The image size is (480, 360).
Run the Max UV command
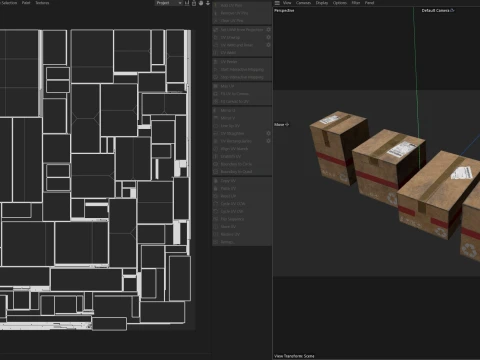coord(242,86)
